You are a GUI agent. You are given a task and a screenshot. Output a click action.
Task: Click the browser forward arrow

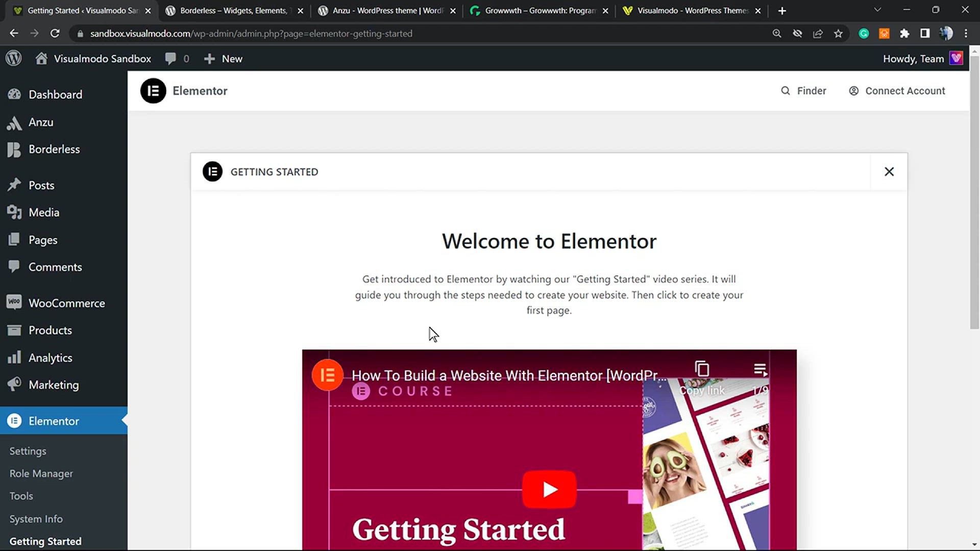point(34,34)
